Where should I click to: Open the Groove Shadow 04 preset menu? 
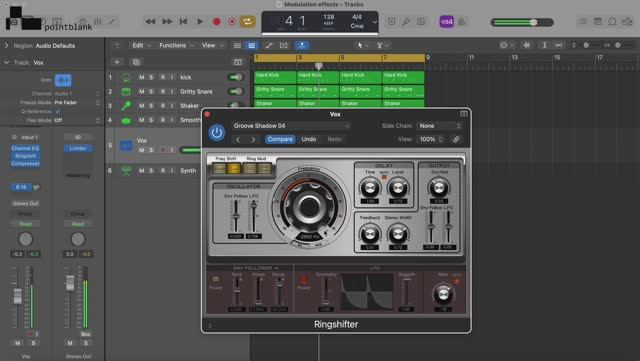click(x=291, y=126)
